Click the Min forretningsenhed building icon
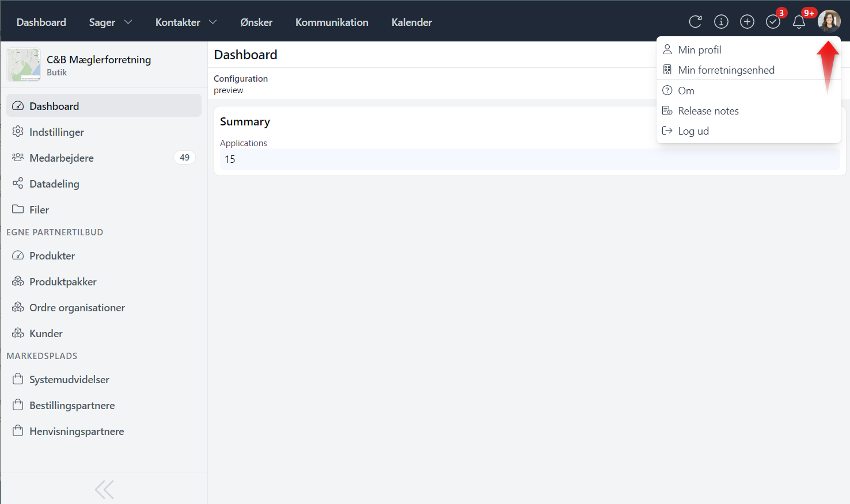 667,70
